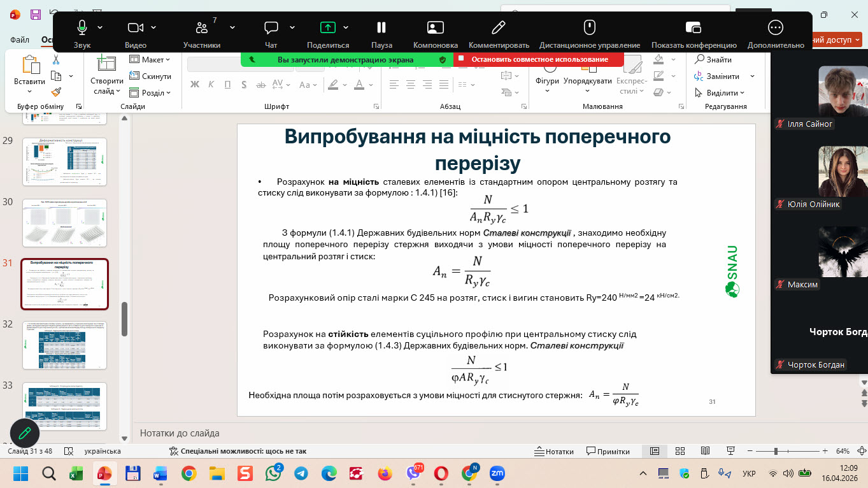868x488 pixels.
Task: Click the Zoom annotate pencil icon
Action: [499, 28]
